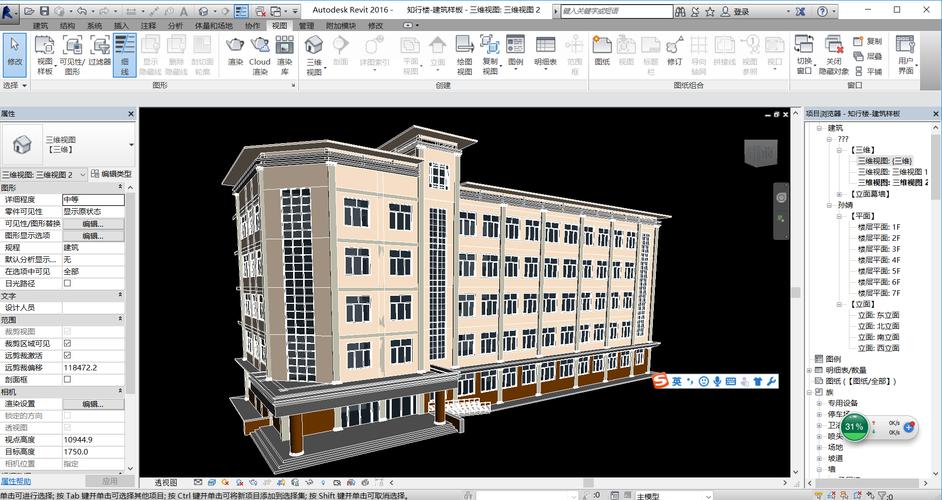This screenshot has height=500, width=942.
Task: Click the 图纸 (Sheet) tool
Action: click(602, 51)
